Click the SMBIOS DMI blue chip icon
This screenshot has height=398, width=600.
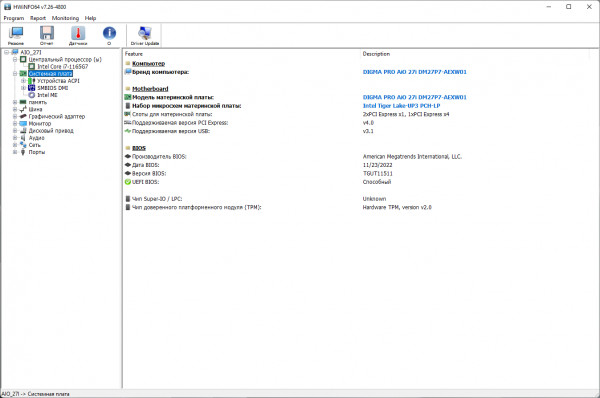[32, 88]
